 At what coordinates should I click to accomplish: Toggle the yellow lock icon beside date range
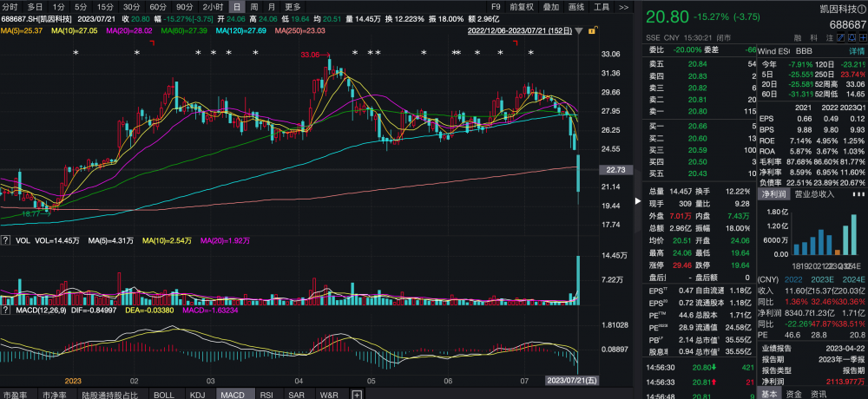click(x=591, y=31)
